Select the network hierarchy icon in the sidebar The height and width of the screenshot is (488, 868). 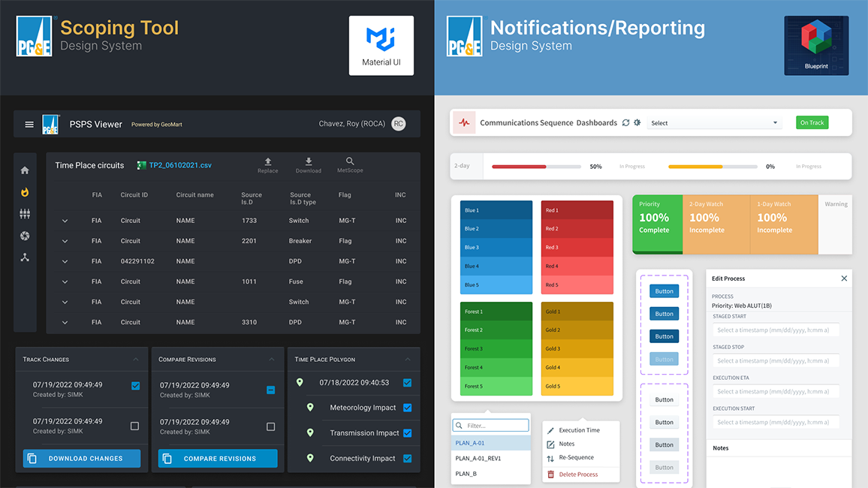click(25, 258)
